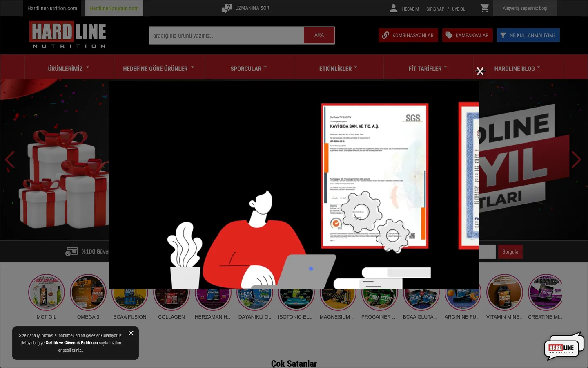Expand HEDEFİNE GÖRE ÜRÜNLER menu

click(159, 68)
